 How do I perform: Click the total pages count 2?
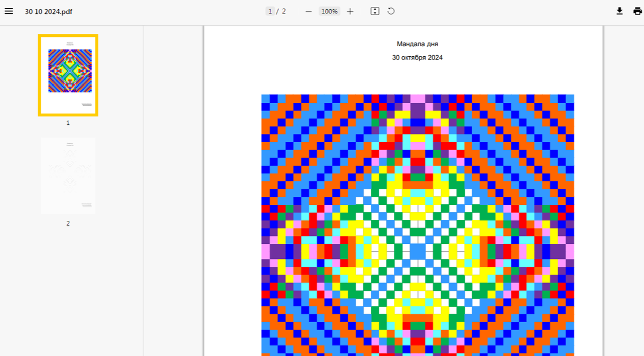click(x=284, y=11)
